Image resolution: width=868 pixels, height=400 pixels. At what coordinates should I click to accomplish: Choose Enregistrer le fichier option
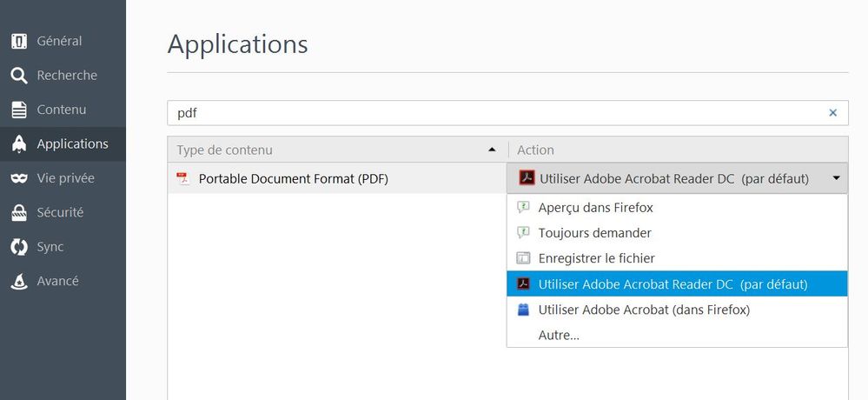[x=677, y=259]
